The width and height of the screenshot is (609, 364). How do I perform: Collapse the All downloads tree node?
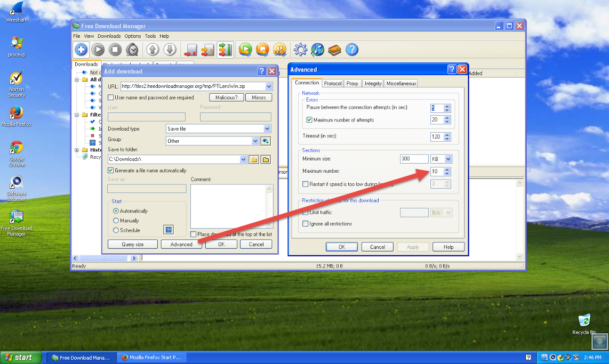click(x=77, y=79)
